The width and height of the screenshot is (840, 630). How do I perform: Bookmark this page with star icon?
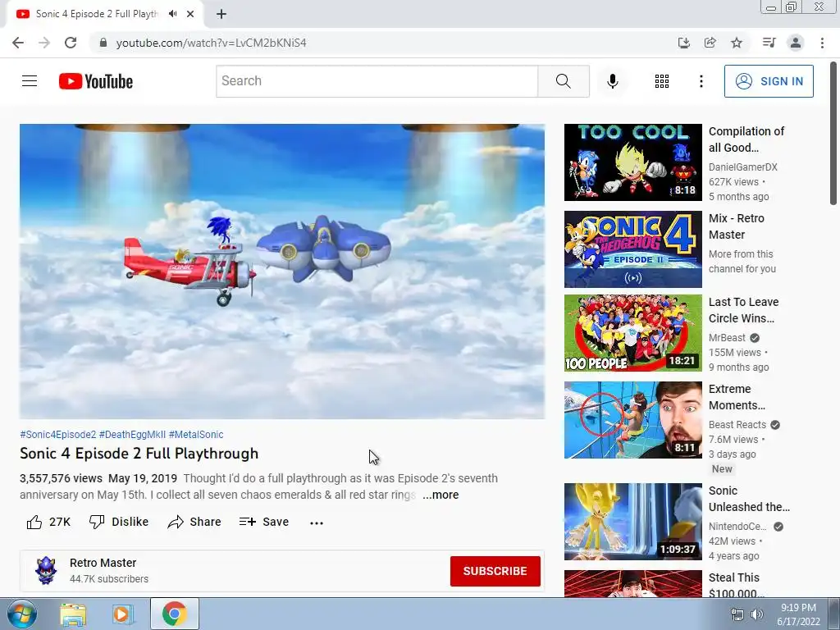[x=737, y=43]
